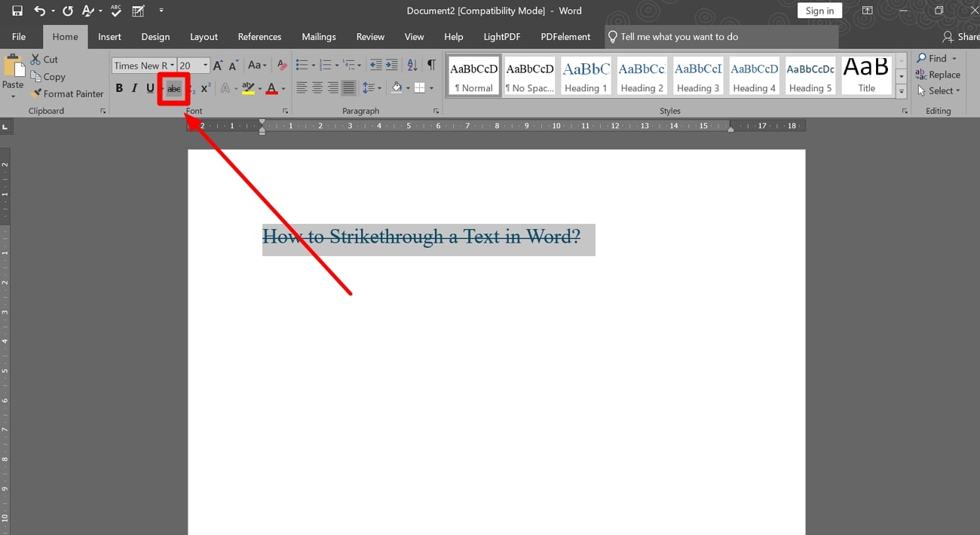
Task: Open the font size dropdown
Action: coord(204,65)
